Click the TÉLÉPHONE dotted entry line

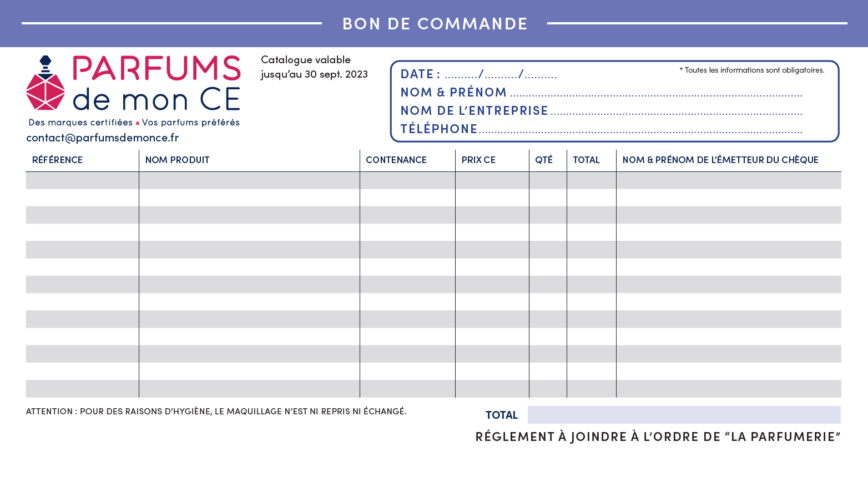pos(640,130)
